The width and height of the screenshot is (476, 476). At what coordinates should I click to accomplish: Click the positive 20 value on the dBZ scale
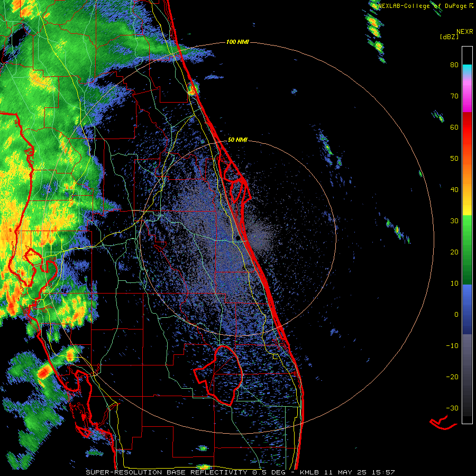click(x=454, y=252)
